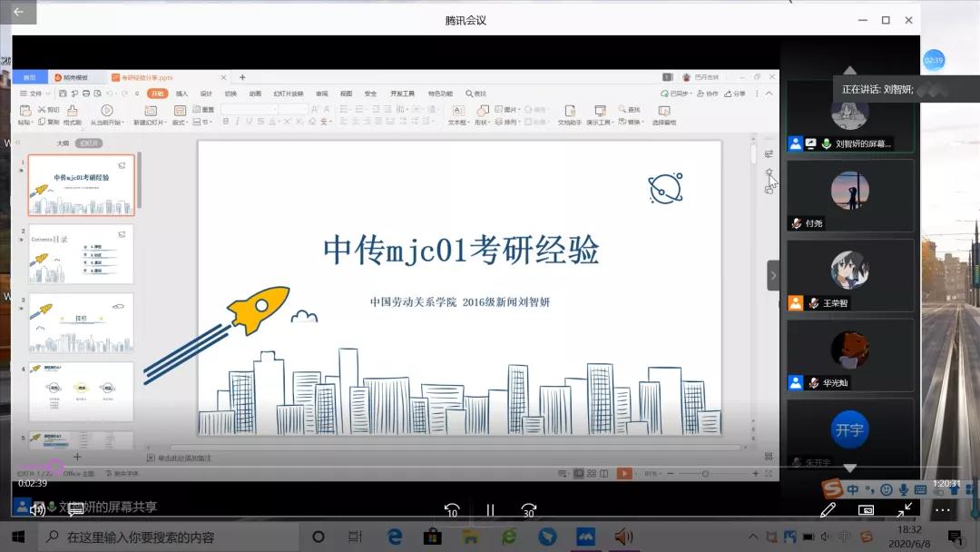The width and height of the screenshot is (980, 552).
Task: Open the 选择窗格 selection pane
Action: 663,115
